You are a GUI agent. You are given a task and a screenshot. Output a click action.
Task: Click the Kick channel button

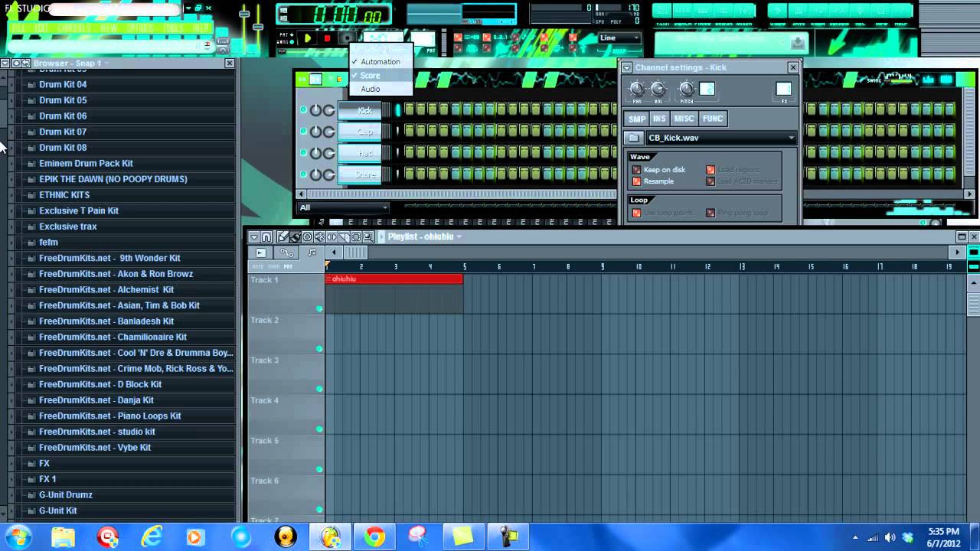coord(360,110)
